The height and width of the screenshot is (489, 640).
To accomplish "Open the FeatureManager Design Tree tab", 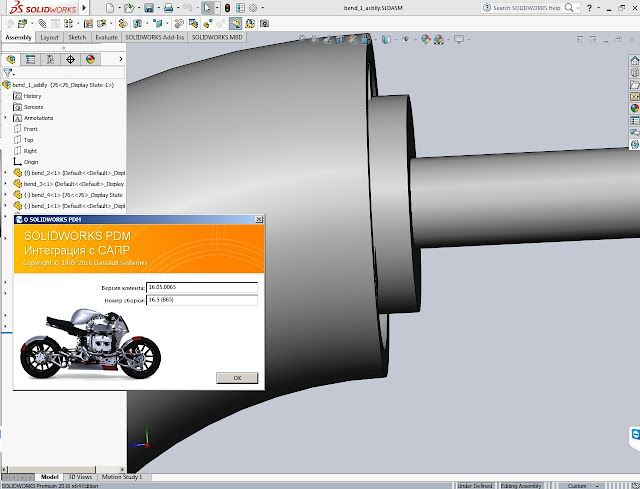I will [x=11, y=60].
